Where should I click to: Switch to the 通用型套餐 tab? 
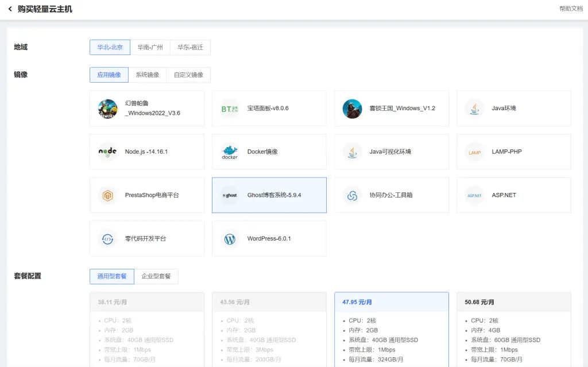coord(112,276)
